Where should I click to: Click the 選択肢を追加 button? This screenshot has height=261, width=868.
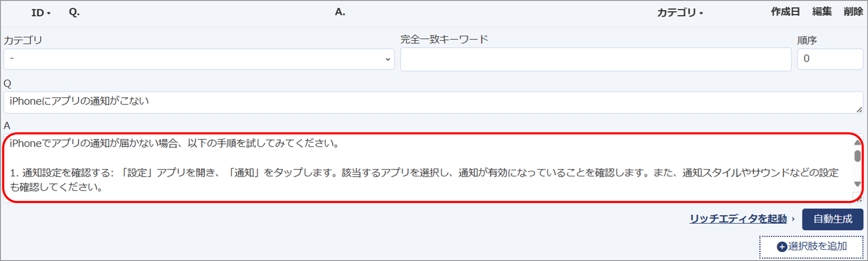(x=811, y=247)
